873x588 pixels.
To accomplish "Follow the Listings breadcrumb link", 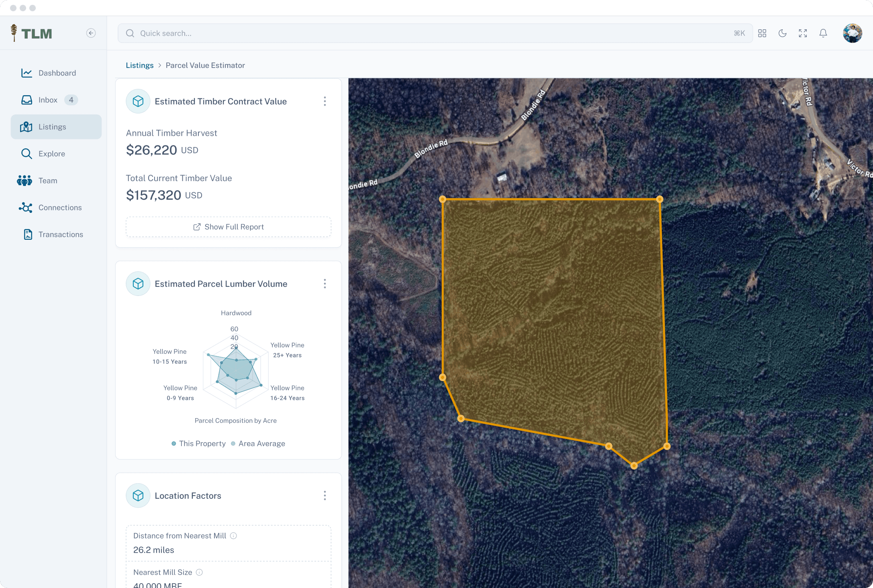I will point(139,65).
